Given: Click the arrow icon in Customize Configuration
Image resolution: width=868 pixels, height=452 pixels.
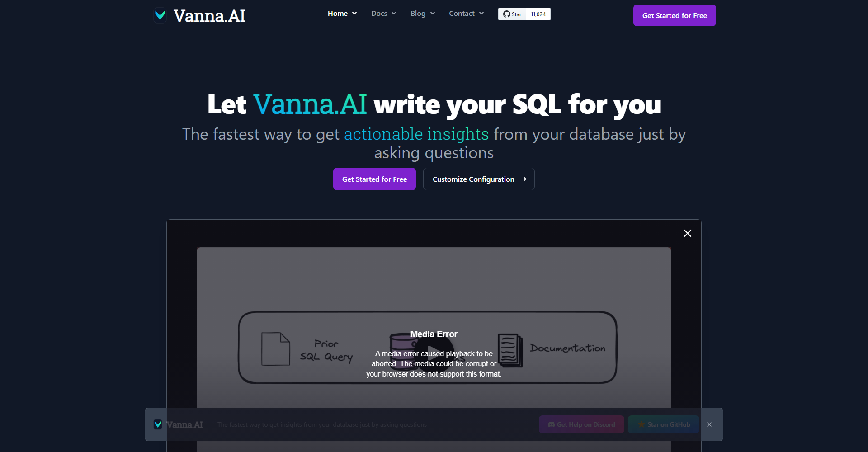Looking at the screenshot, I should tap(523, 179).
